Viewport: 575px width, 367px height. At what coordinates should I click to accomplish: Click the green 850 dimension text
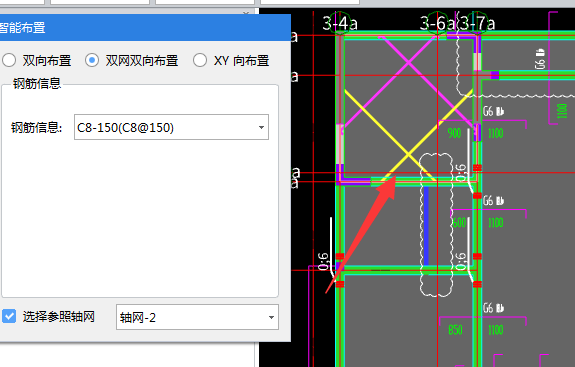click(x=455, y=330)
